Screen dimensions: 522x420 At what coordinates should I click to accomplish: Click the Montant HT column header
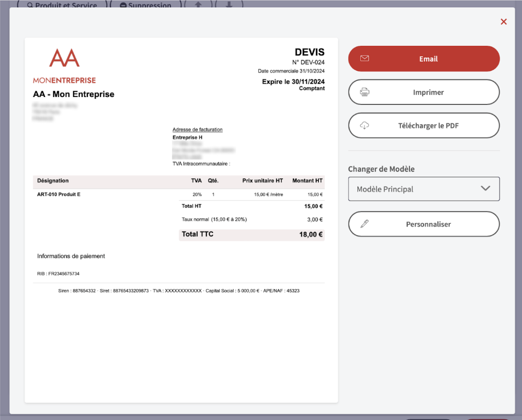(x=307, y=180)
